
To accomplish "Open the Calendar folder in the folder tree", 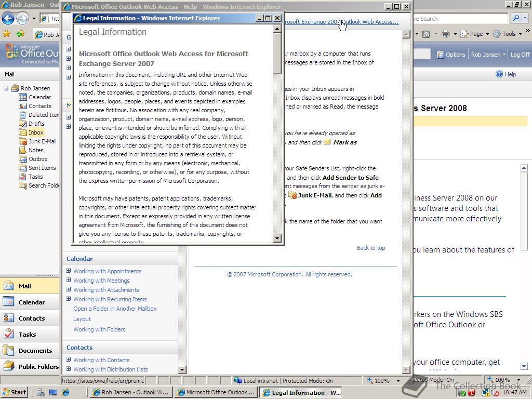I will tap(39, 97).
